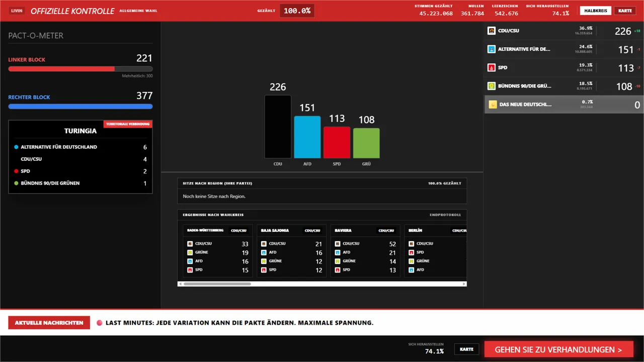The width and height of the screenshot is (644, 362).
Task: Click the Alternative für Deutschland party icon
Action: [x=492, y=49]
